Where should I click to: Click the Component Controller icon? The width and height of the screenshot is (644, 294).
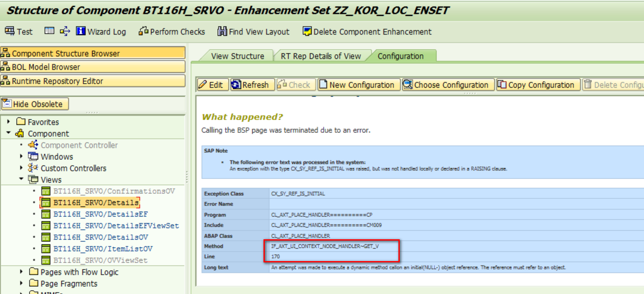point(33,145)
